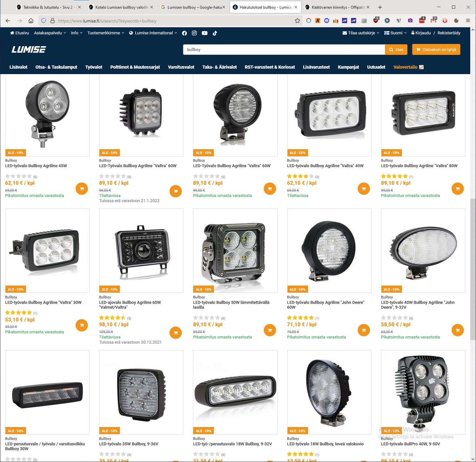Image resolution: width=476 pixels, height=462 pixels.
Task: Click the bullboy search input field
Action: tap(284, 49)
